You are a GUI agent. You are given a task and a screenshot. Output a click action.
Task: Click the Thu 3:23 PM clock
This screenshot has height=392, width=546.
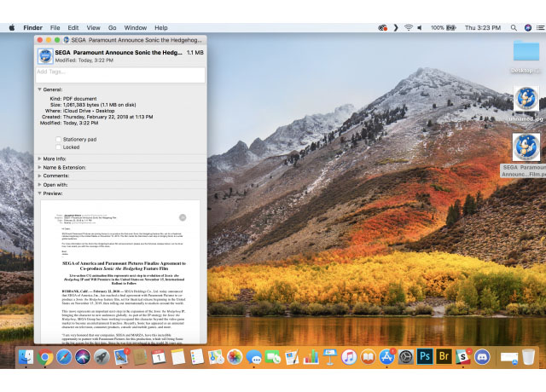coord(483,28)
